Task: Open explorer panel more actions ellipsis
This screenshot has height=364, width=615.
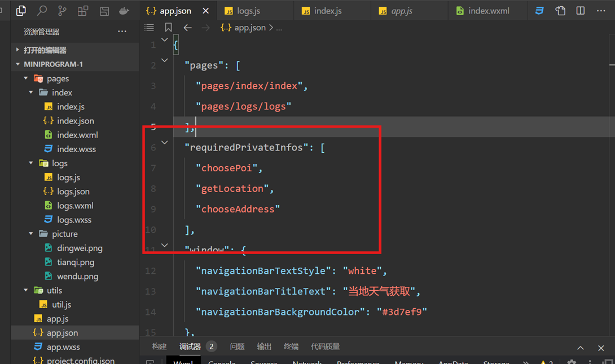Action: 122,32
